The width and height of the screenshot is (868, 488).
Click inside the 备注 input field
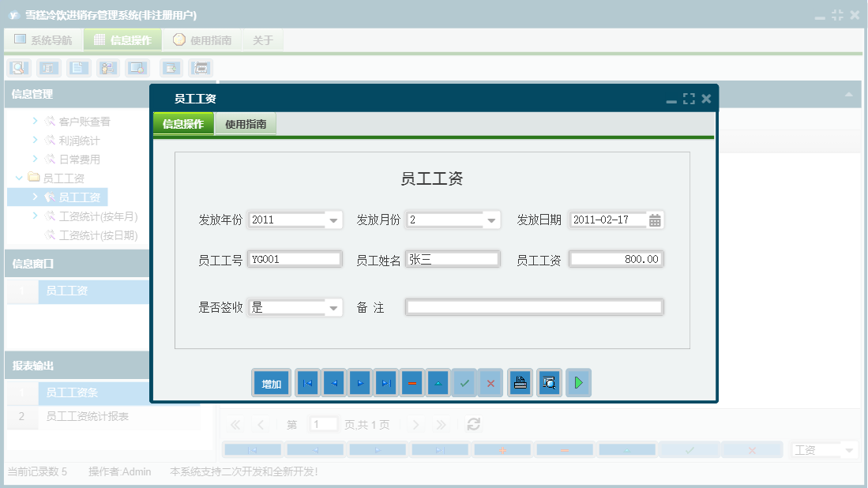(x=534, y=307)
